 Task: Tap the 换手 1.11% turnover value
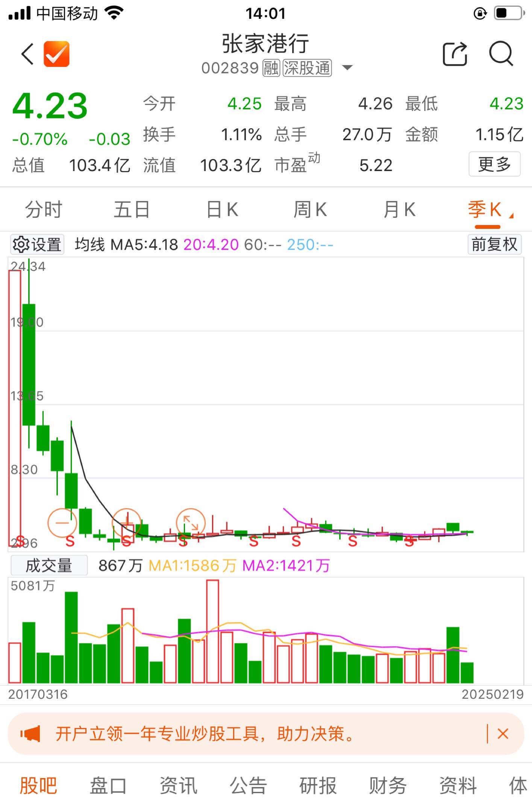click(x=241, y=134)
